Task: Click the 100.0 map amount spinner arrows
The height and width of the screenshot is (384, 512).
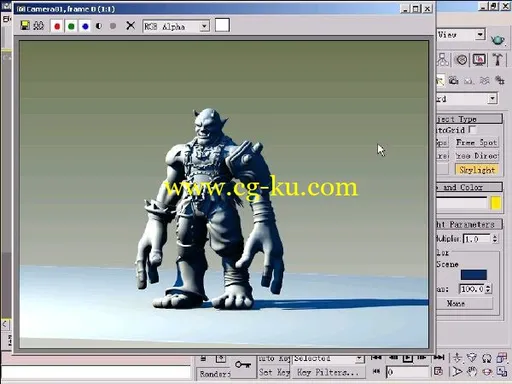Action: pyautogui.click(x=488, y=289)
